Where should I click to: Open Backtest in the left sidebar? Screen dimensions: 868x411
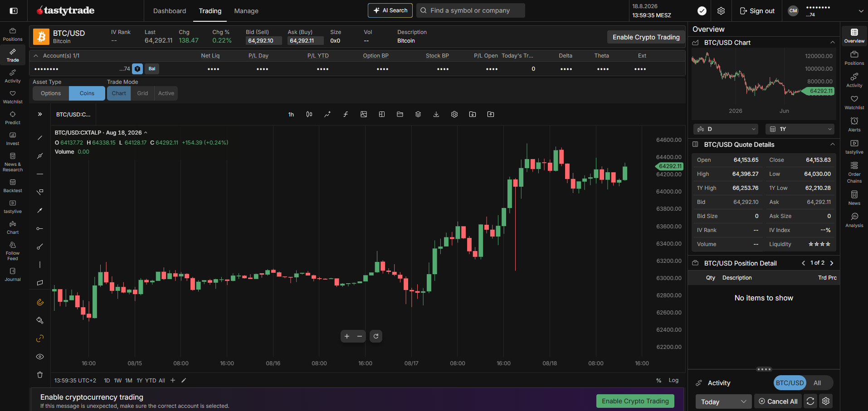coord(13,186)
